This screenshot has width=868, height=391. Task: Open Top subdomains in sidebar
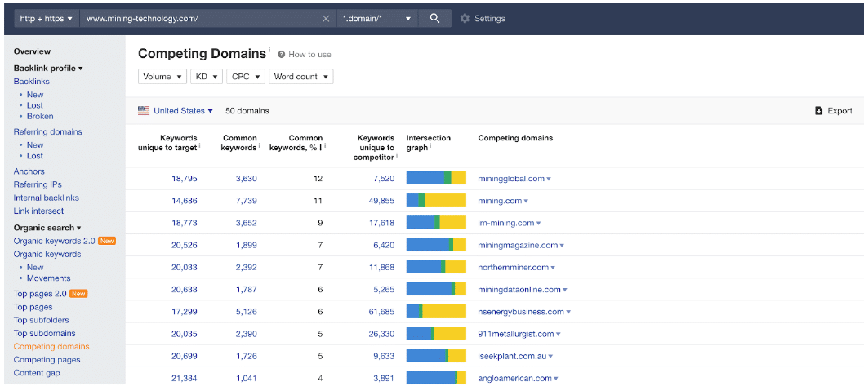coord(45,334)
